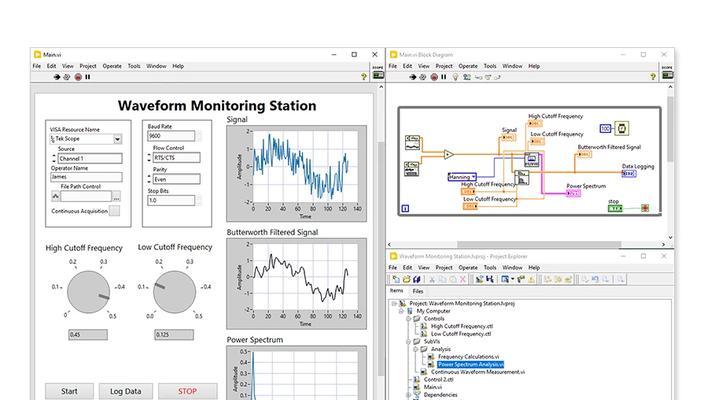704x400 pixels.
Task: Toggle Highlight Execution light bulb
Action: click(455, 77)
